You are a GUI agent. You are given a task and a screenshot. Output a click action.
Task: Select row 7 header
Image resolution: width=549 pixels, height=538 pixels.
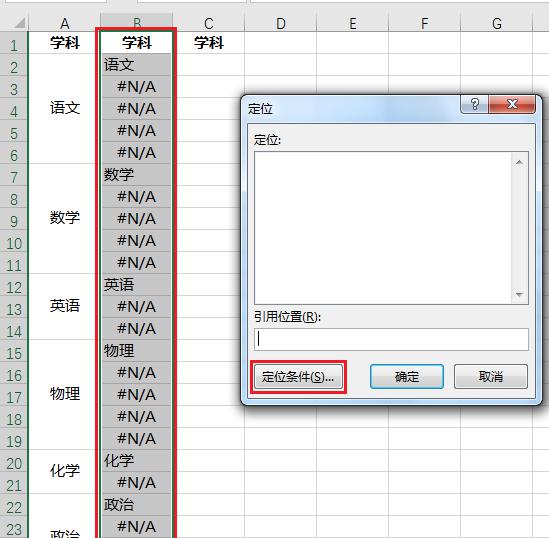tap(14, 175)
